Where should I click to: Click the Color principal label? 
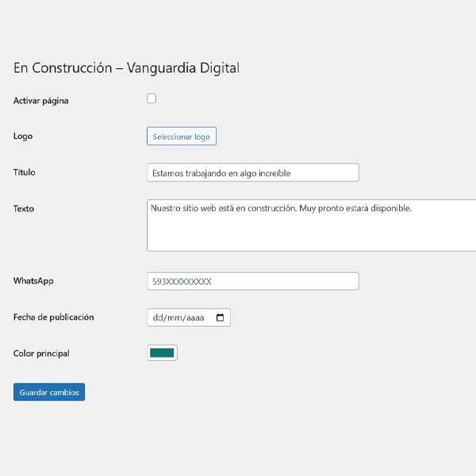(x=41, y=353)
